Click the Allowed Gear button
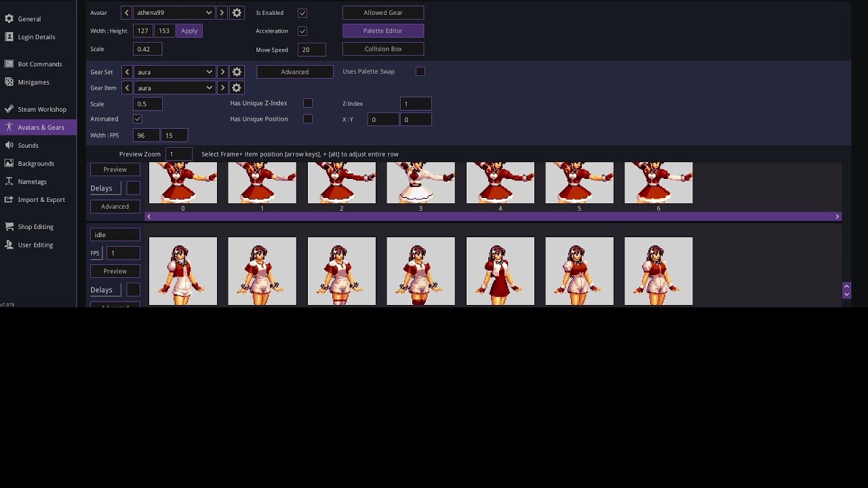Image resolution: width=868 pixels, height=488 pixels. point(383,12)
